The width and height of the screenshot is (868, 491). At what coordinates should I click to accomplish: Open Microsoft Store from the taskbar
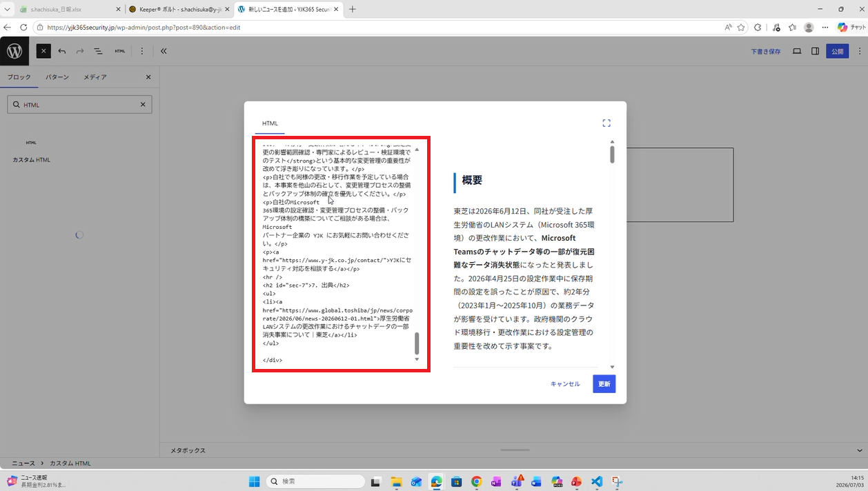point(456,481)
